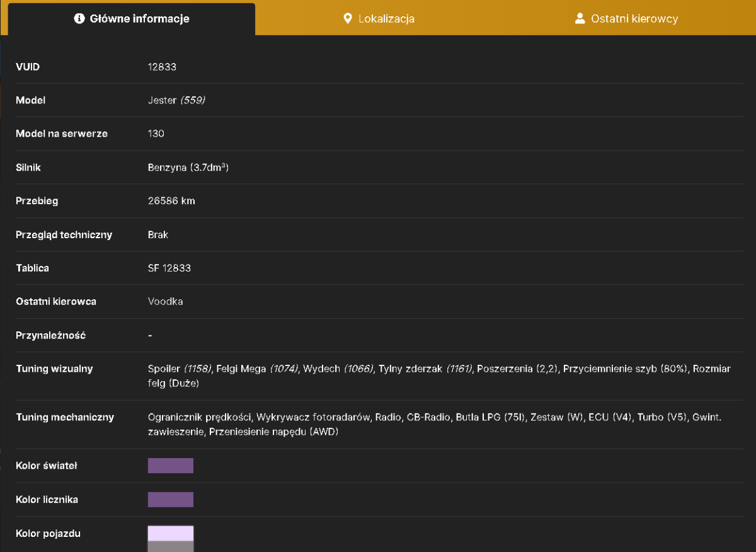Click the Kolor świateł purple swatch
This screenshot has width=756, height=552.
pos(171,466)
